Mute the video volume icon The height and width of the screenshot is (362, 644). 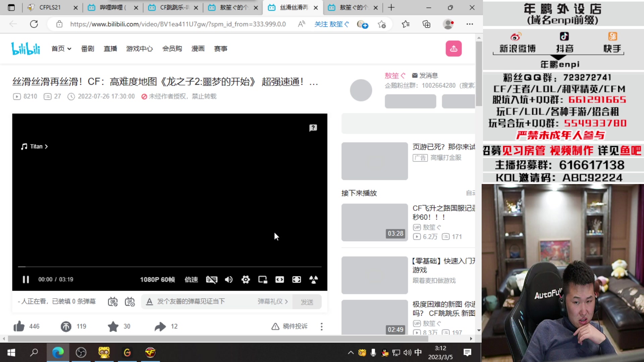pyautogui.click(x=229, y=279)
